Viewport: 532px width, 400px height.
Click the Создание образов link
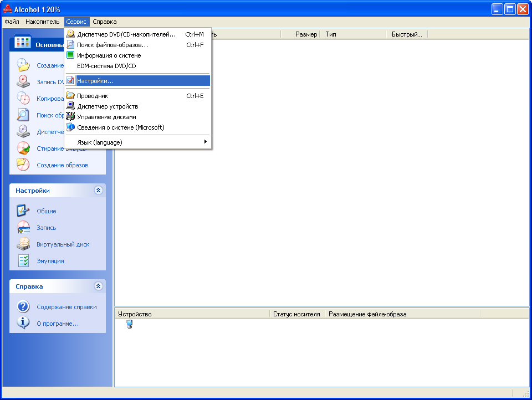pyautogui.click(x=62, y=165)
